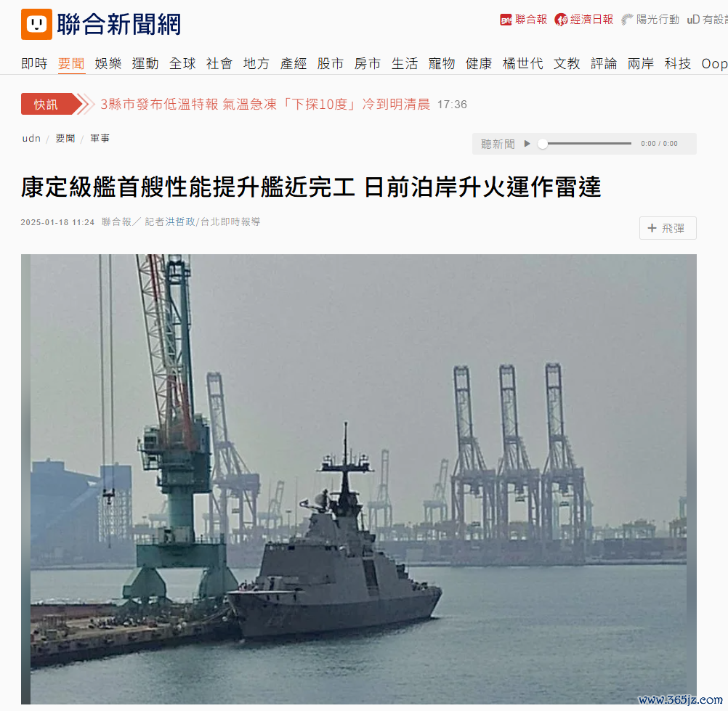Click reporter name 洪哲政 link
The image size is (728, 711).
click(x=179, y=222)
